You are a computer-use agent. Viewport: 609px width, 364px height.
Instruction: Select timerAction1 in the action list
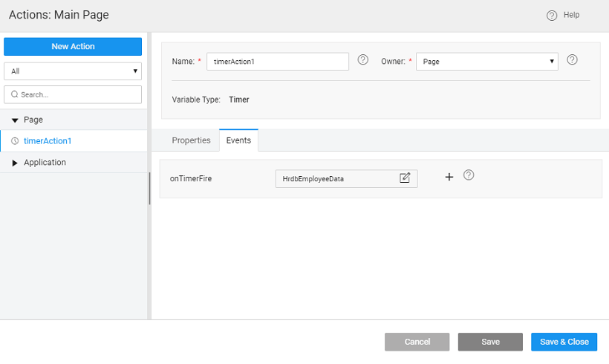48,141
